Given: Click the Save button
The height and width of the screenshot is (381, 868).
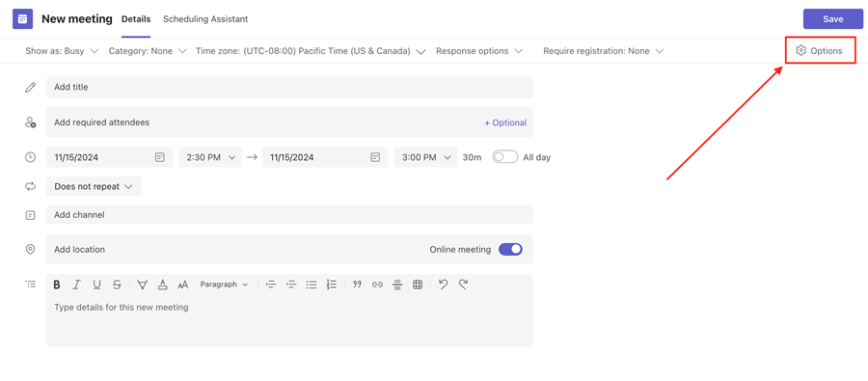Looking at the screenshot, I should point(832,19).
